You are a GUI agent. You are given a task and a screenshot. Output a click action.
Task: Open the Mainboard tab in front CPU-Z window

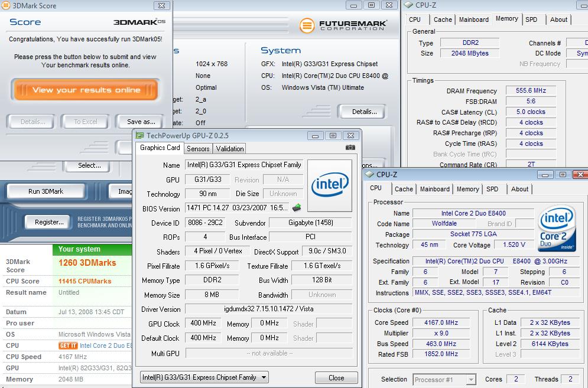point(434,190)
